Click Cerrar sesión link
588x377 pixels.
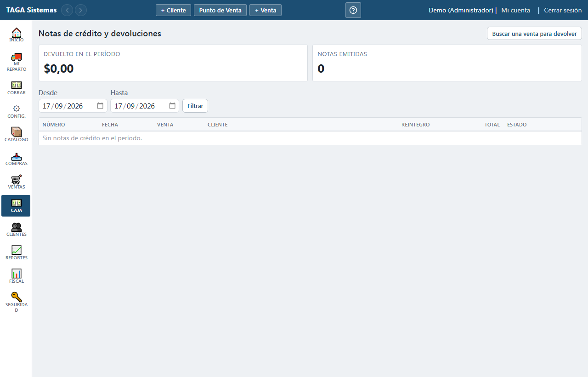pyautogui.click(x=563, y=10)
